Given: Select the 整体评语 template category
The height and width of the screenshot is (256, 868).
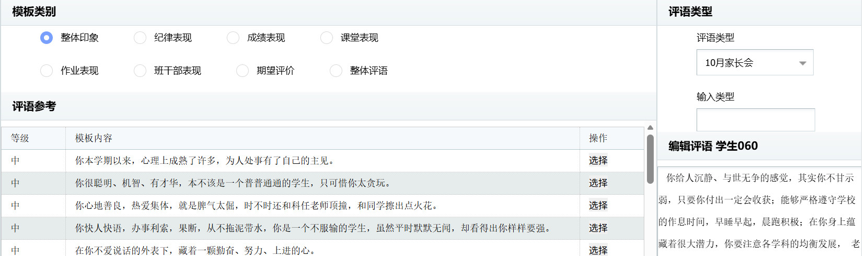Looking at the screenshot, I should (336, 71).
